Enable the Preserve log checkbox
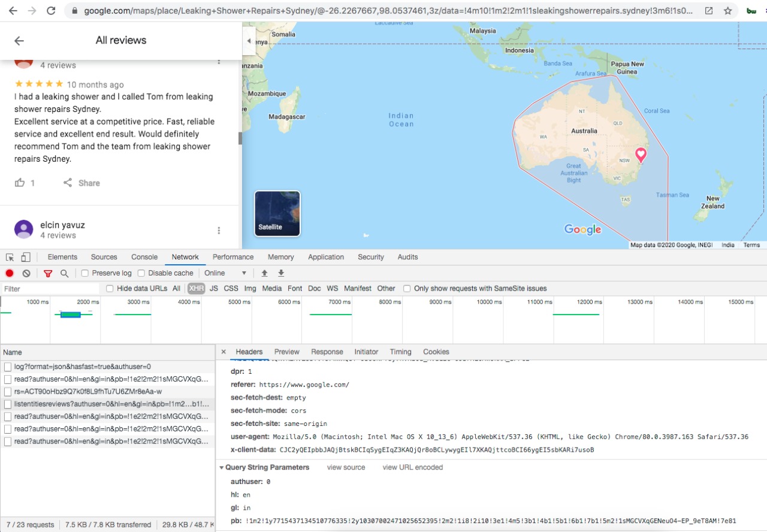This screenshot has height=532, width=767. pos(85,273)
